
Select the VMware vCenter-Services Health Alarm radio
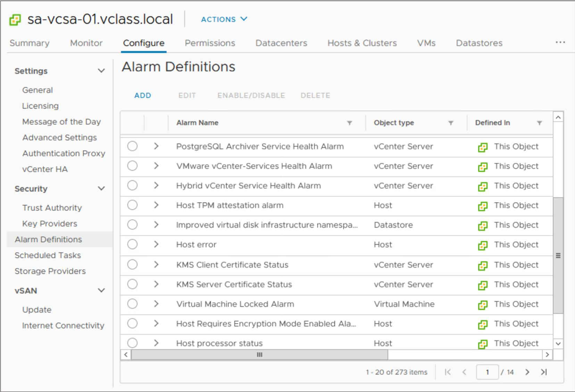(132, 166)
